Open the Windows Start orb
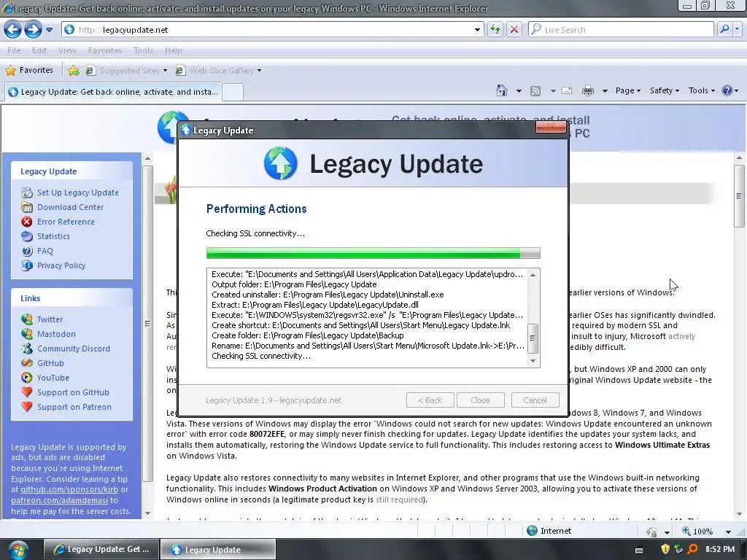This screenshot has width=747, height=560. (18, 550)
